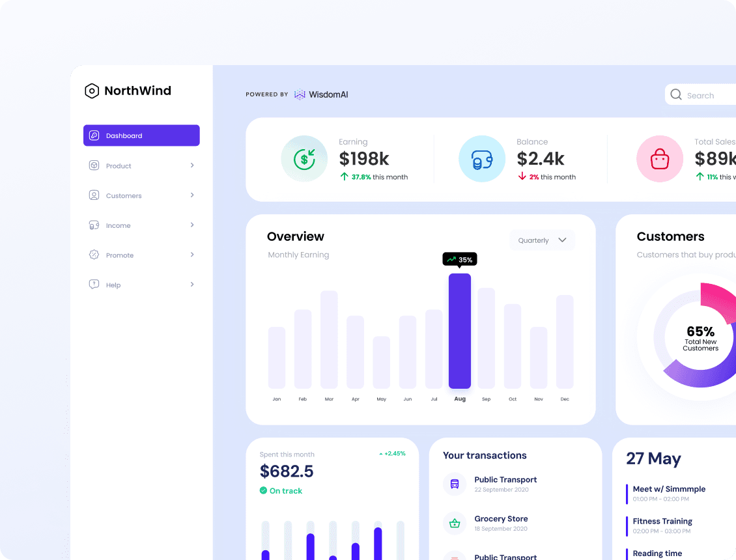Click the NorthWind brand name

[x=137, y=91]
